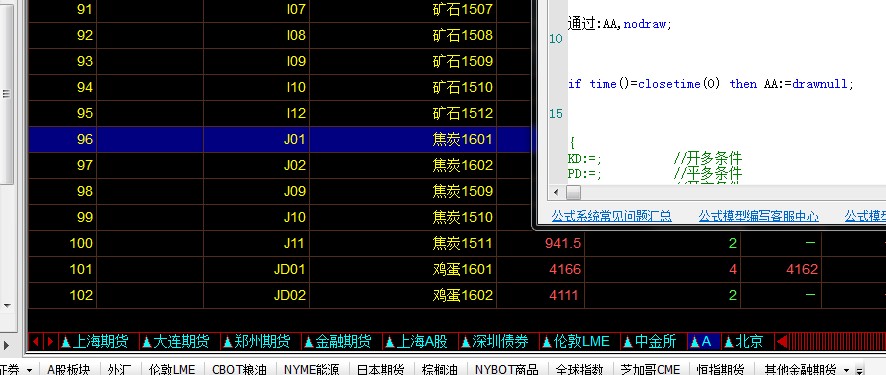The height and width of the screenshot is (375, 886).
Task: Open the 郑州期货 tab
Action: [x=257, y=341]
